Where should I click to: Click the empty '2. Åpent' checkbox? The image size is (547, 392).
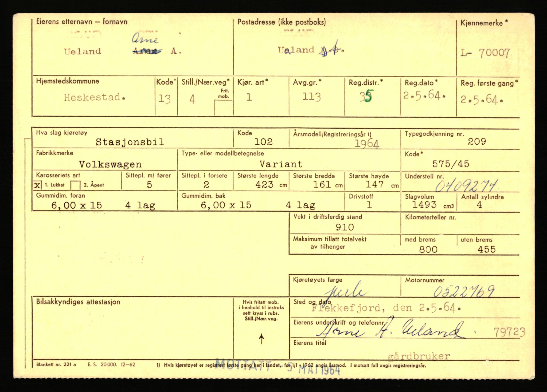[75, 185]
